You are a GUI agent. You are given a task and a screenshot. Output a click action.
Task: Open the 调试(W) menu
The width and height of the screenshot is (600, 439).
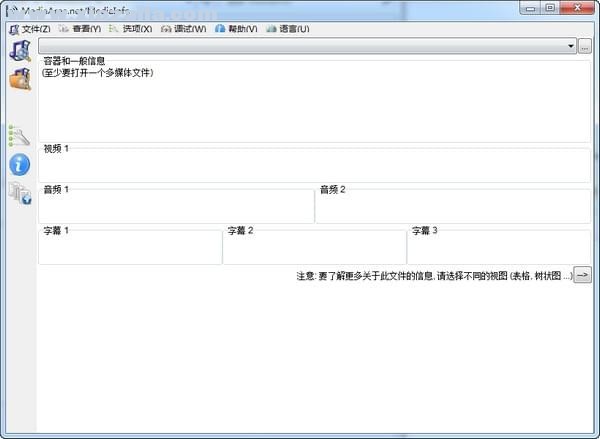click(183, 29)
